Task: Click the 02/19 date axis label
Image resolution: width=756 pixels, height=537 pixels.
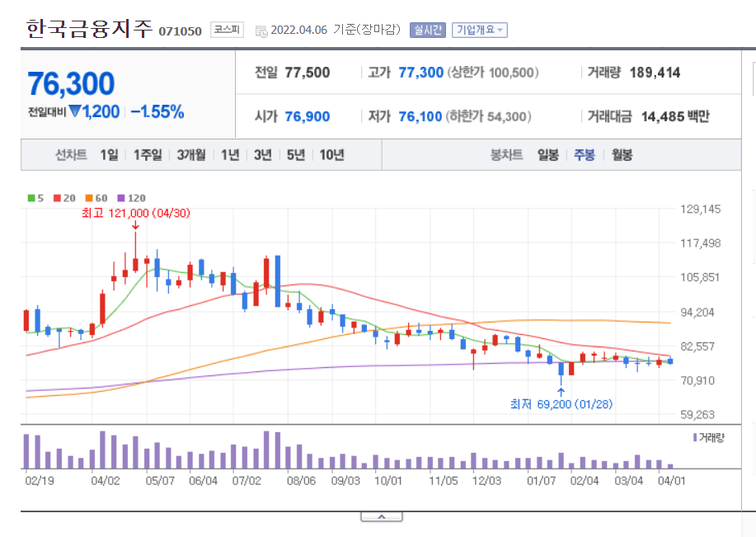Action: coord(40,481)
